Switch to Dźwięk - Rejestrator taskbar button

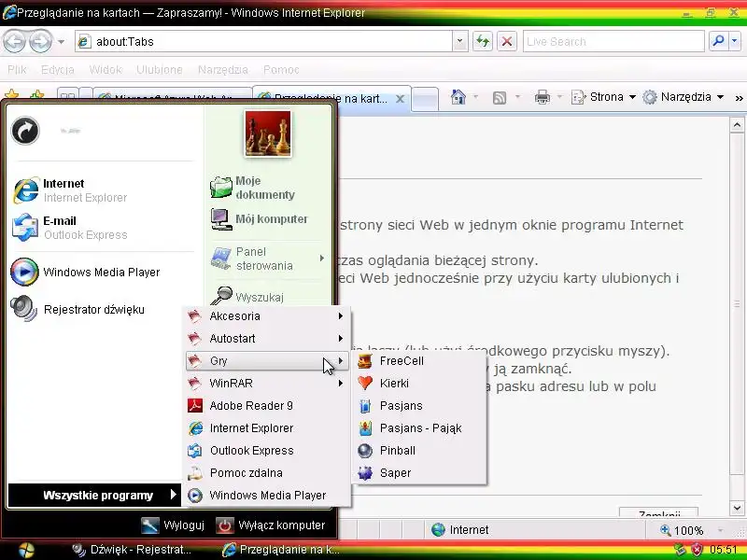pyautogui.click(x=132, y=550)
